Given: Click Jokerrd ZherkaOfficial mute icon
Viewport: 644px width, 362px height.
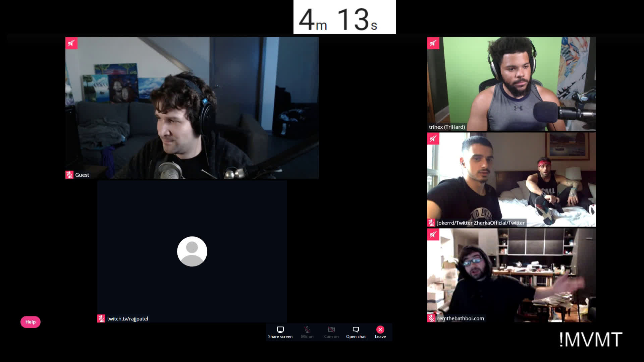Looking at the screenshot, I should (x=432, y=223).
